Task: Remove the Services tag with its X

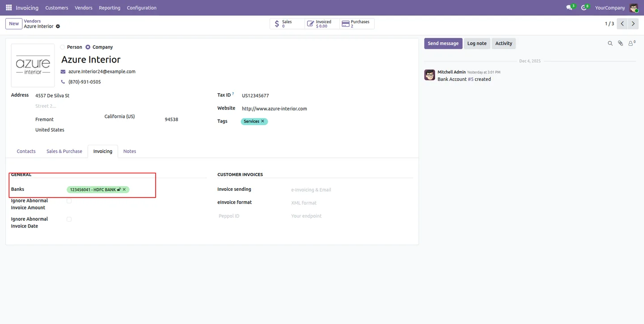Action: click(x=263, y=122)
